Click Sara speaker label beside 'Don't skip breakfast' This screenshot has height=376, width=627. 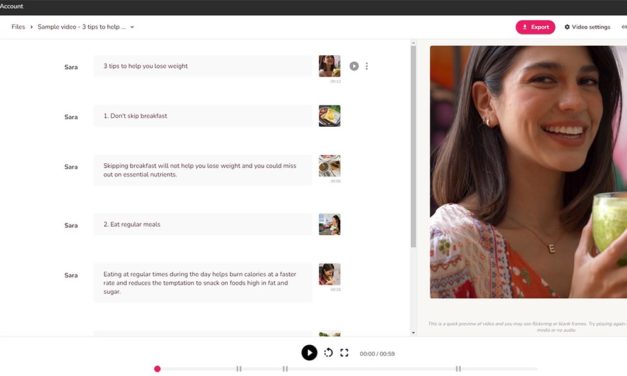coord(71,117)
